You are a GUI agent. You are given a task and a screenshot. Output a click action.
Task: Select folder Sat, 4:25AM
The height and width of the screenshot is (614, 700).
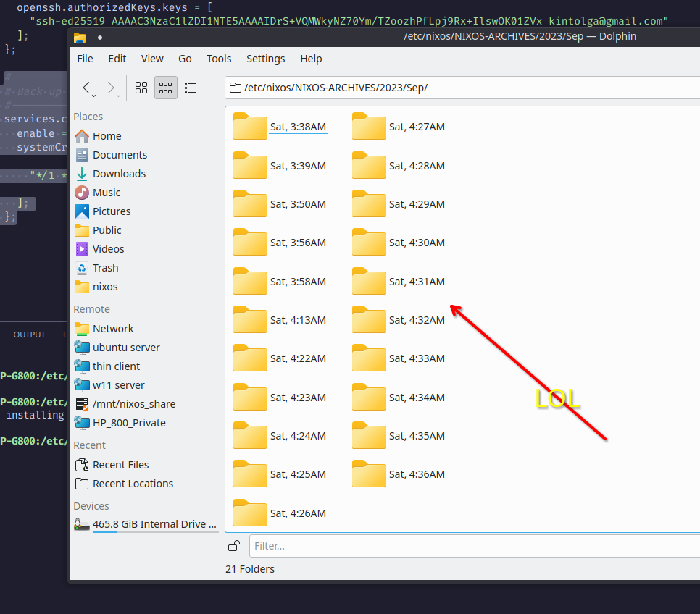(280, 474)
